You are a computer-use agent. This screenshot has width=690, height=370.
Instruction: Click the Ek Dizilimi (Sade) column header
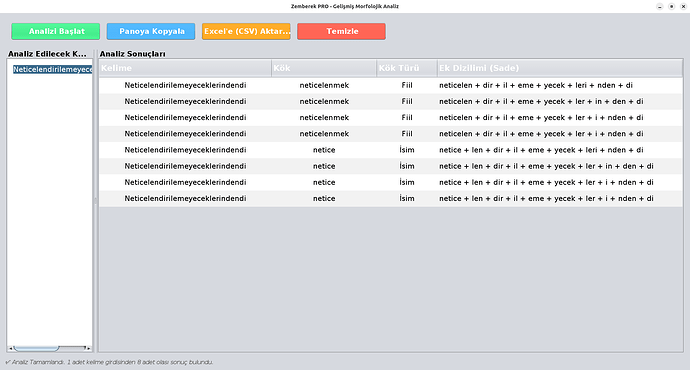[x=560, y=68]
